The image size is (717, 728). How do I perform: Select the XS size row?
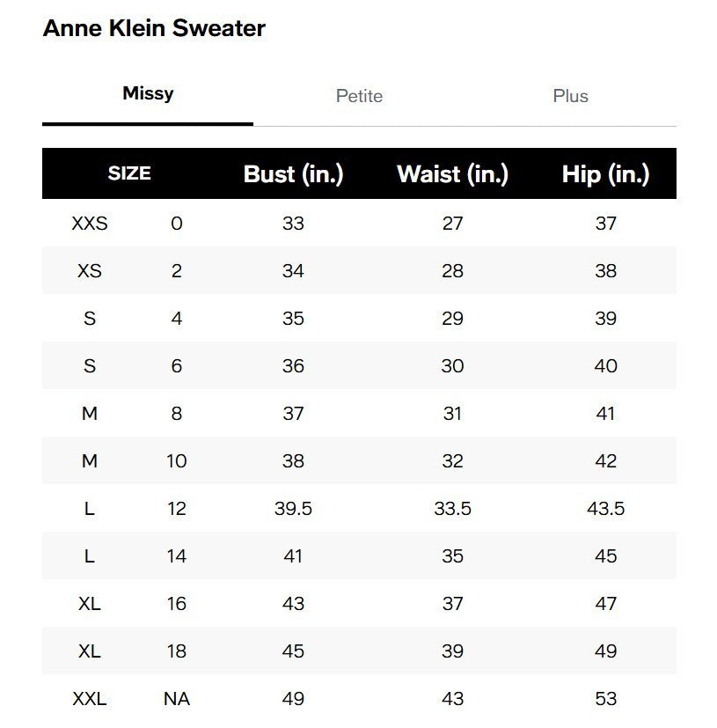point(88,271)
